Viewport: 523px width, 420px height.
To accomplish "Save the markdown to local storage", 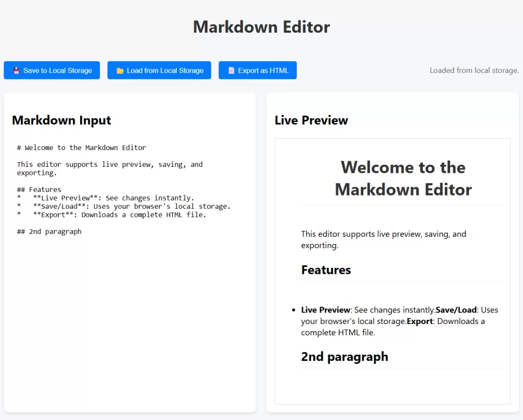I will [51, 70].
